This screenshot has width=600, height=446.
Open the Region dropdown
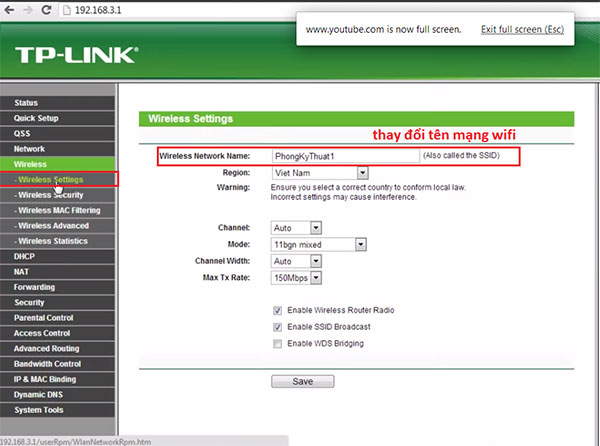pyautogui.click(x=334, y=173)
